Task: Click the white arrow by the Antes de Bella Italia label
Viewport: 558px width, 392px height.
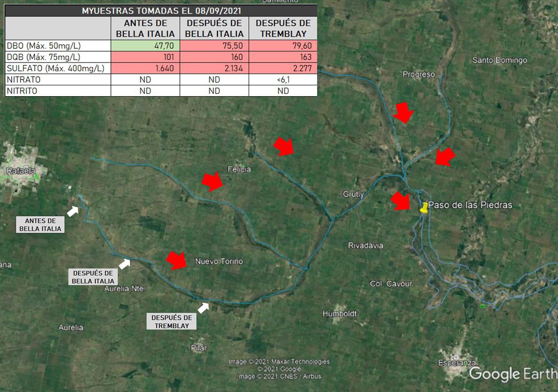Action: (x=73, y=211)
